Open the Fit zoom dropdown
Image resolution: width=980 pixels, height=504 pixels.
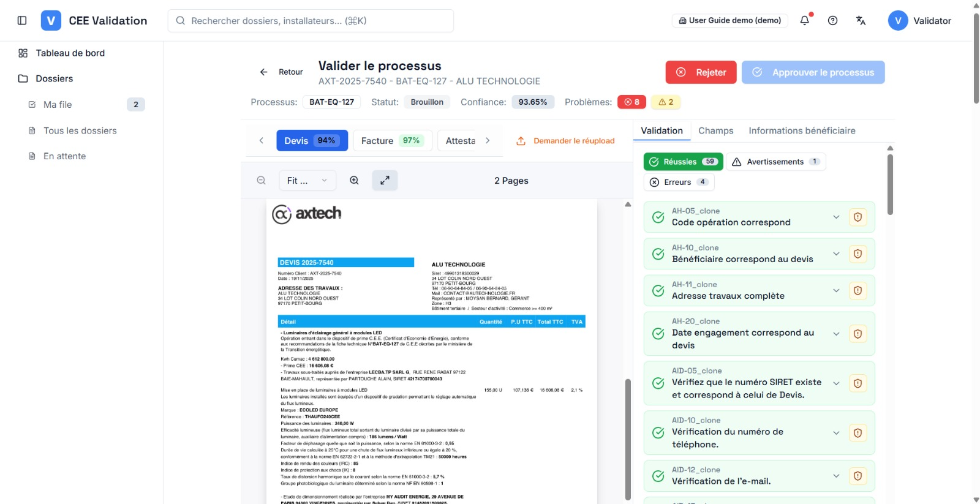point(307,181)
